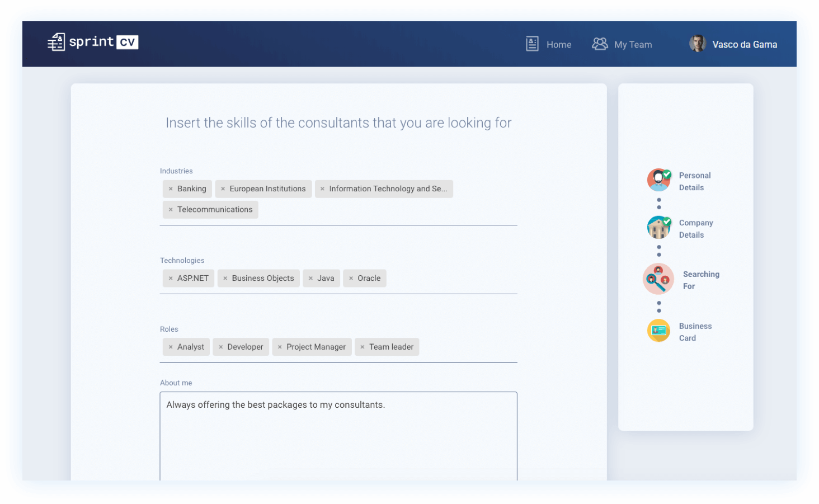Remove the Developer role tag

coord(220,347)
